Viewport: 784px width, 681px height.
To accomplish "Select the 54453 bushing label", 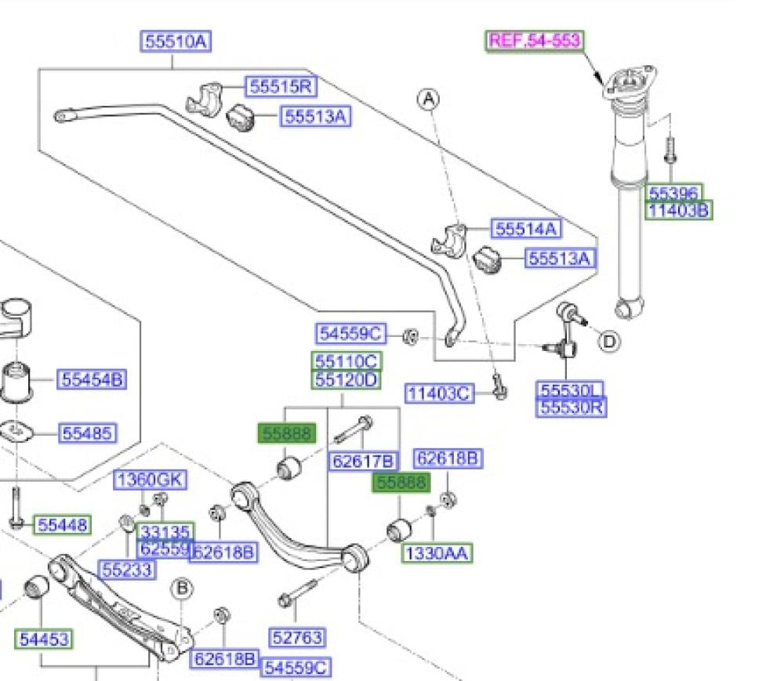I will 44,639.
